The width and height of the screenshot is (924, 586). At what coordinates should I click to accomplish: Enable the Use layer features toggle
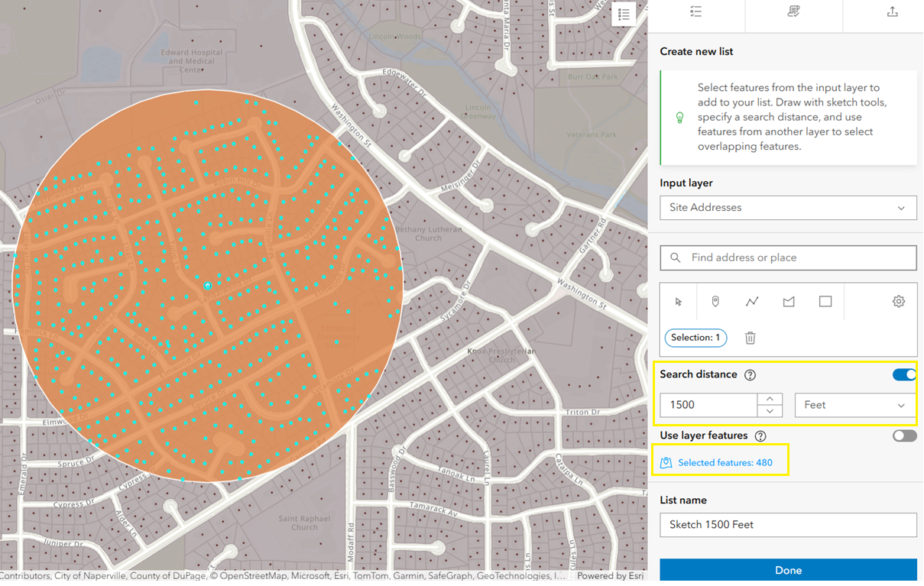coord(904,435)
